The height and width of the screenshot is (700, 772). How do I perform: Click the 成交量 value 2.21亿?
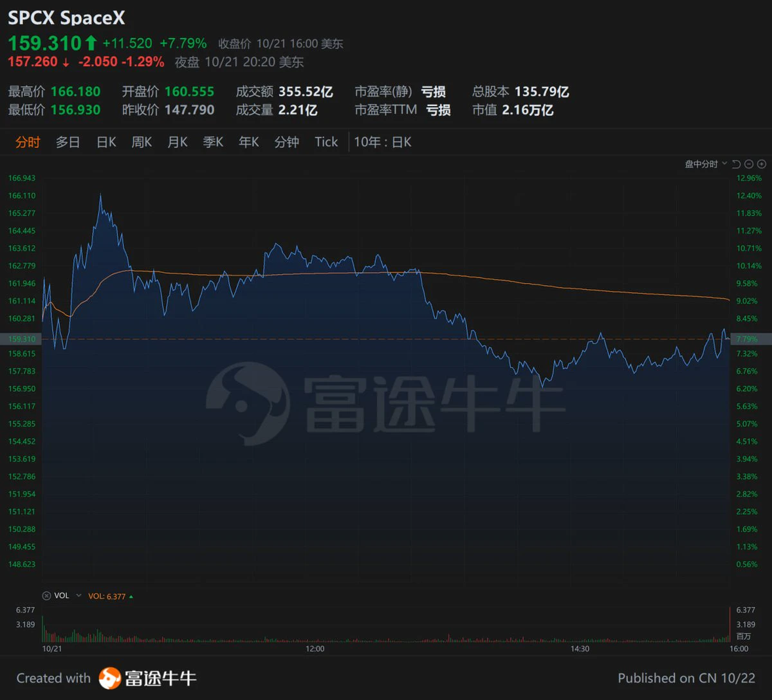298,110
